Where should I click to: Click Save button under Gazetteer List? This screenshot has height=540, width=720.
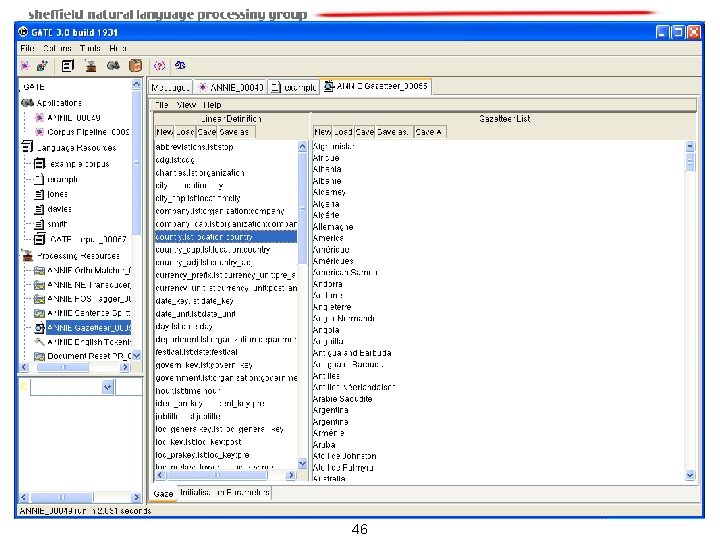coord(365,132)
